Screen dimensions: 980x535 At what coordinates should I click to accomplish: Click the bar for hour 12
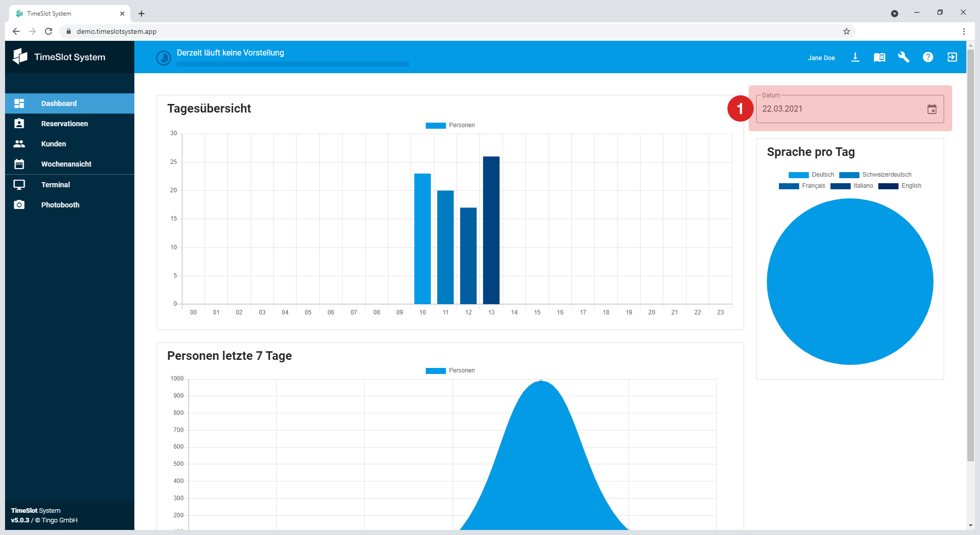468,256
